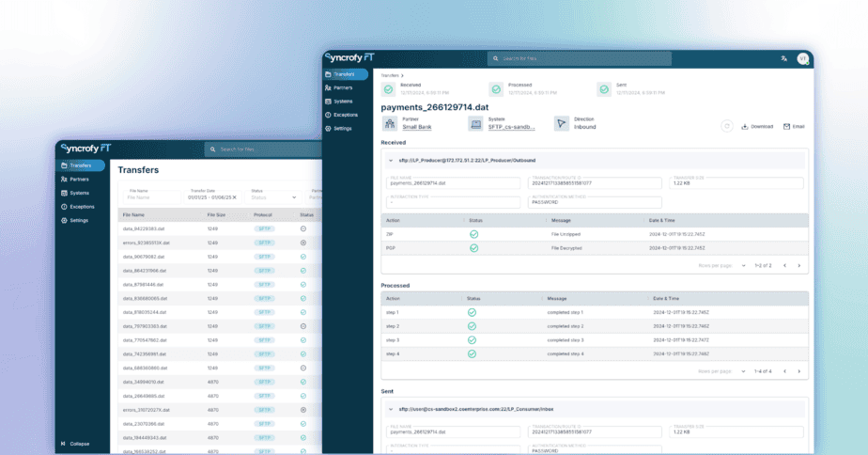
Task: Open Partners in the detail window sidebar
Action: click(x=343, y=87)
